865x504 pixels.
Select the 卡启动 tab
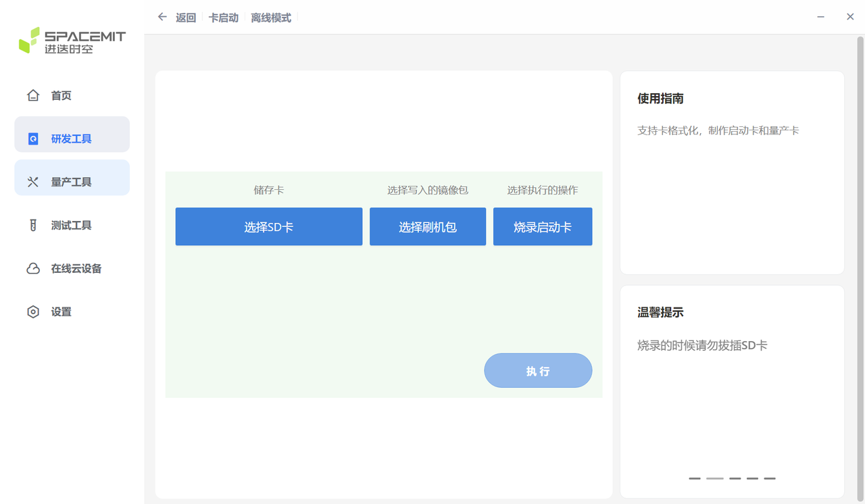pos(224,17)
